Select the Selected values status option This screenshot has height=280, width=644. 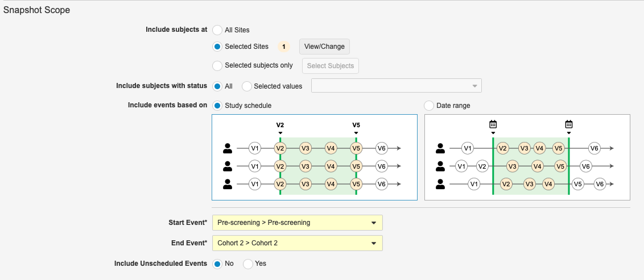tap(247, 86)
